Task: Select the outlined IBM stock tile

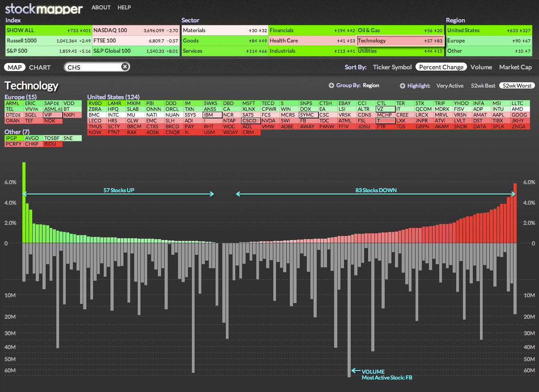Action: click(212, 115)
